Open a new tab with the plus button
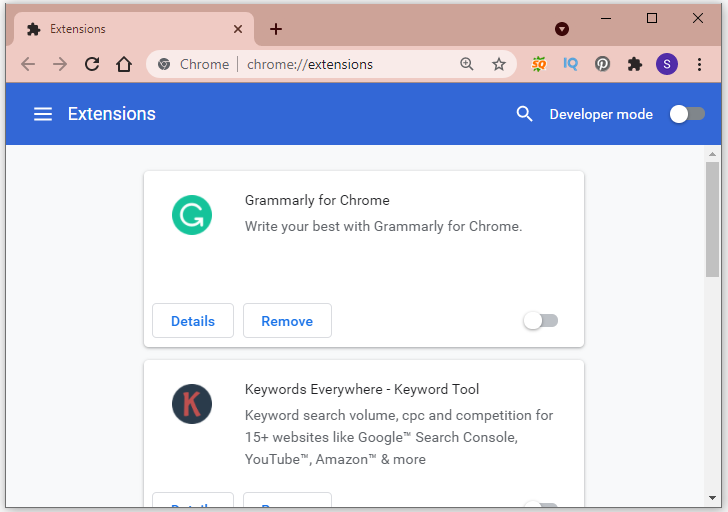This screenshot has width=728, height=512. point(276,29)
